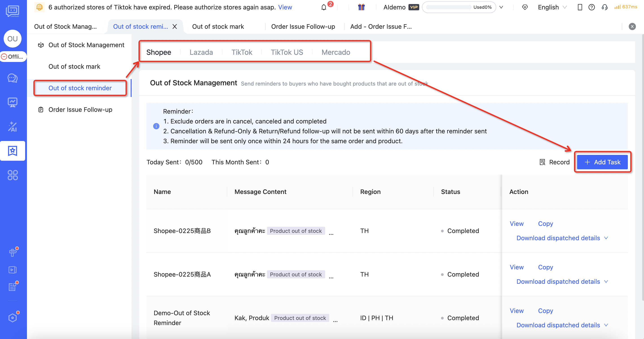Open the notes list sidebar icon
The image size is (644, 339).
pos(13,287)
